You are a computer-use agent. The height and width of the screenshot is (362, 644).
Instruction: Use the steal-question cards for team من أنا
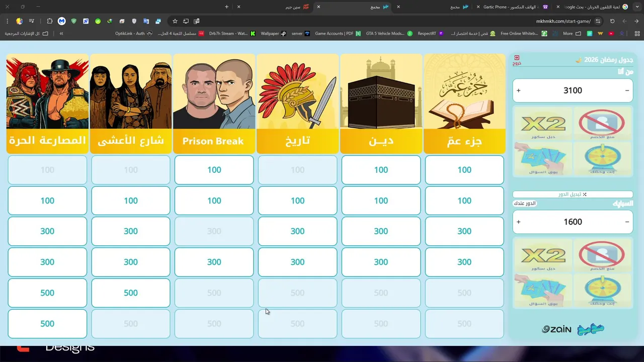[543, 158]
